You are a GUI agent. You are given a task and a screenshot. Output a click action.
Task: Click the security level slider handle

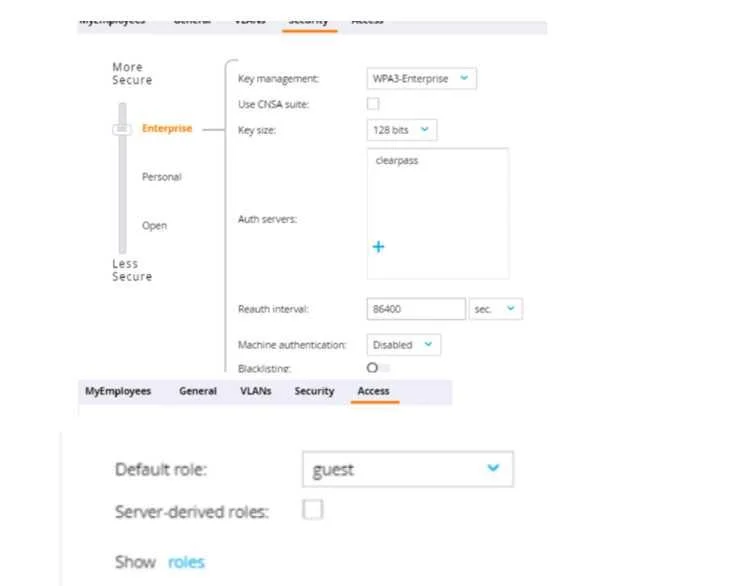pos(122,129)
